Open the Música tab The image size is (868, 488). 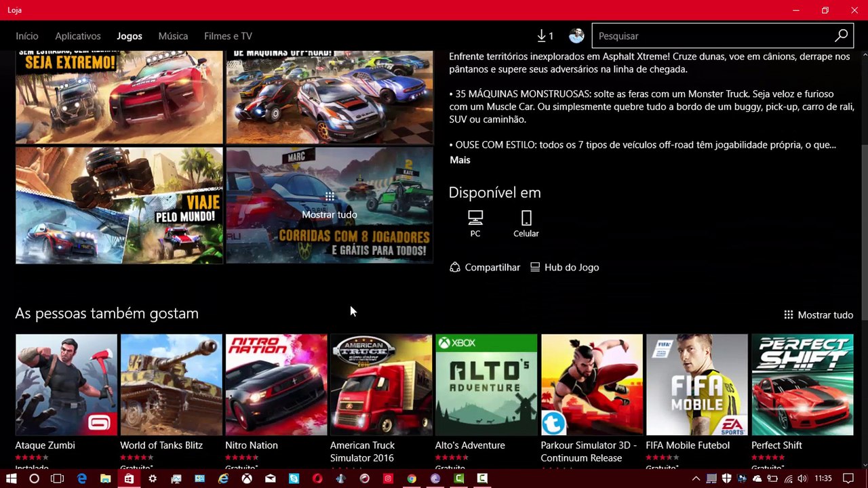(173, 36)
